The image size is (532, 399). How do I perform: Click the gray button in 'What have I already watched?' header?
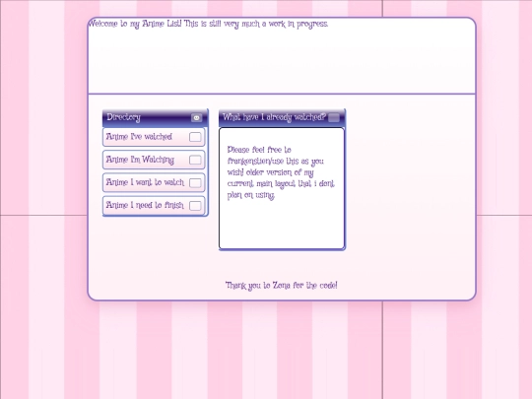pyautogui.click(x=334, y=118)
